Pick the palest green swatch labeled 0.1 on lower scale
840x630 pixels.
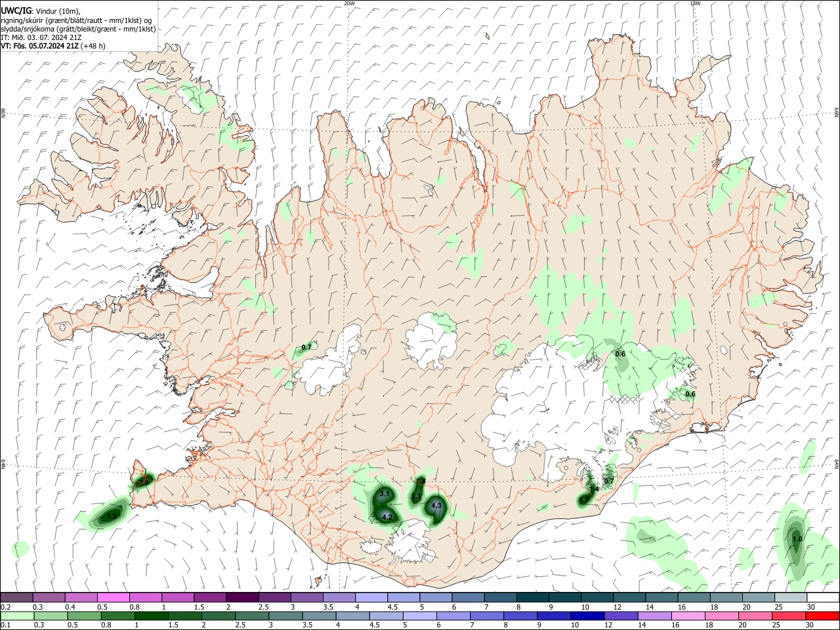pos(16,616)
